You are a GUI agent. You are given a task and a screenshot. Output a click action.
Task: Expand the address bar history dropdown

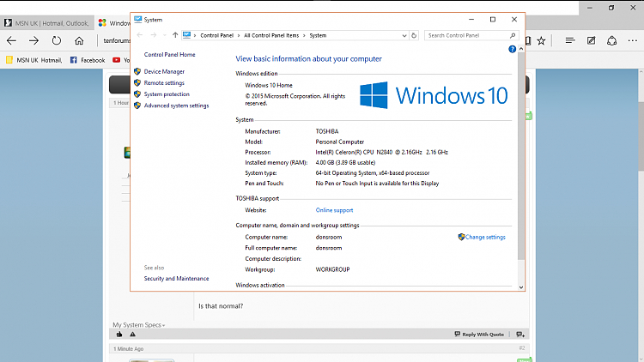pos(404,36)
